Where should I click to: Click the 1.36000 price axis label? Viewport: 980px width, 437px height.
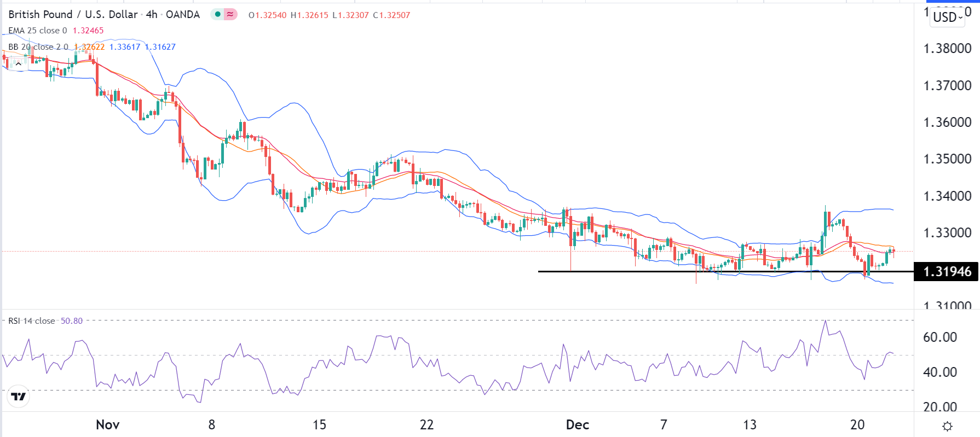[947, 123]
